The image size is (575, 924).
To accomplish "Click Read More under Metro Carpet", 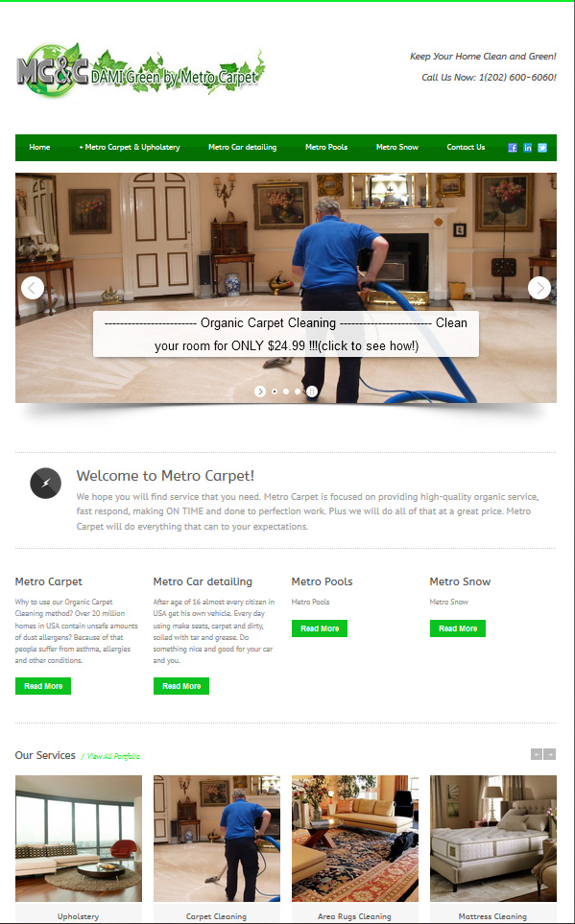I will coord(43,686).
